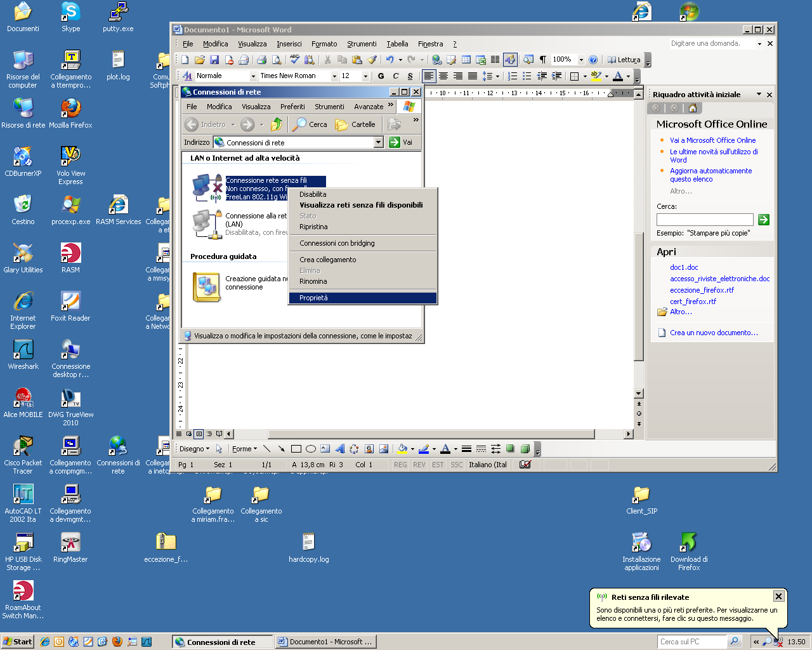This screenshot has height=650, width=812.
Task: Click the Print icon in Word toolbar
Action: (261, 60)
